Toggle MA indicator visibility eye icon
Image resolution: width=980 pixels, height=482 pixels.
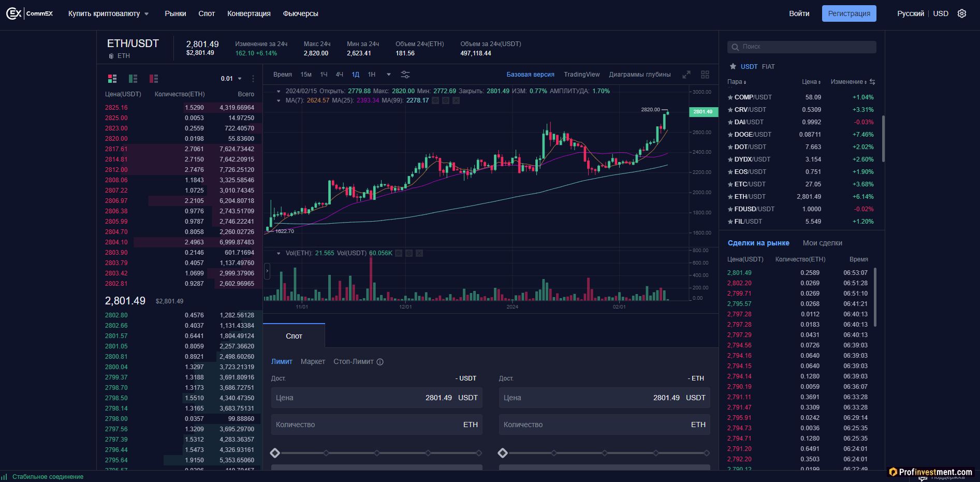click(435, 100)
